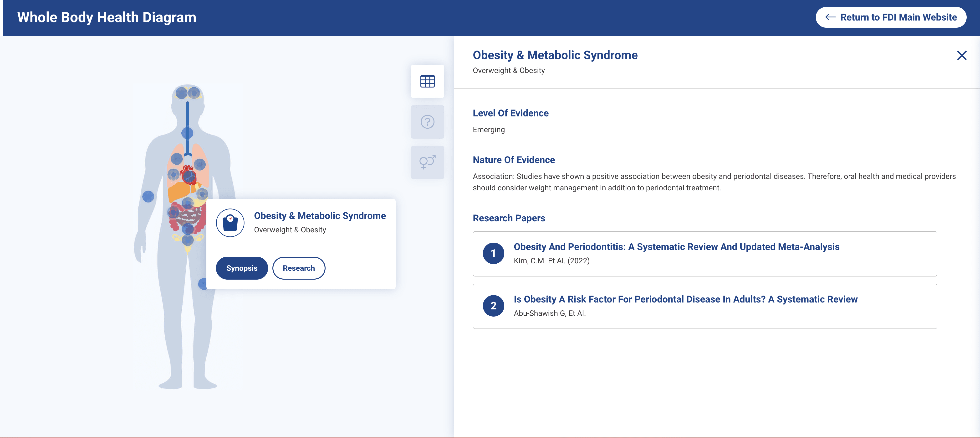
Task: Click the right brain hotspot on head
Action: click(x=194, y=93)
